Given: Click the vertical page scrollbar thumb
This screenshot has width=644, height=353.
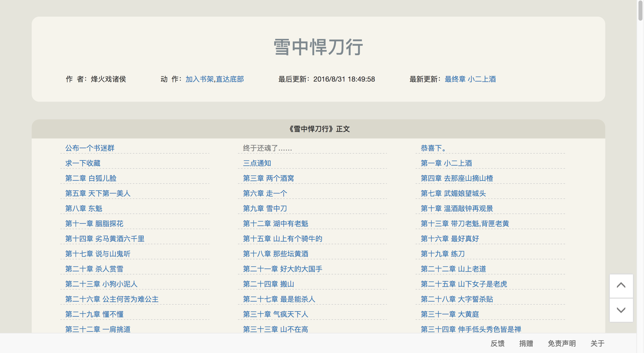Looking at the screenshot, I should pos(640,10).
